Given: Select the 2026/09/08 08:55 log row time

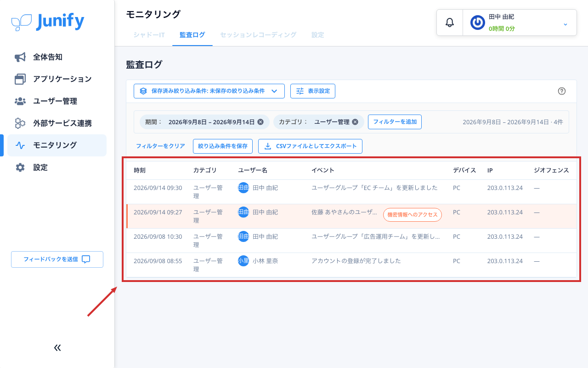Looking at the screenshot, I should (158, 261).
